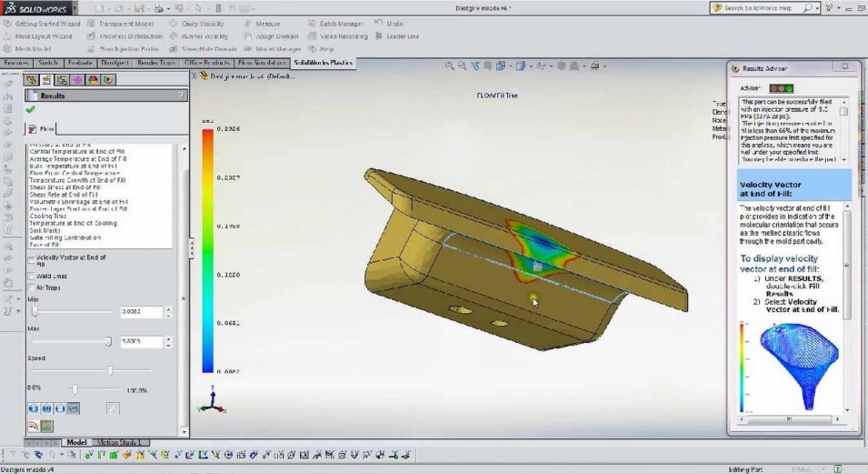This screenshot has height=474, width=868.
Task: Select Sink Marks result
Action: (45, 230)
